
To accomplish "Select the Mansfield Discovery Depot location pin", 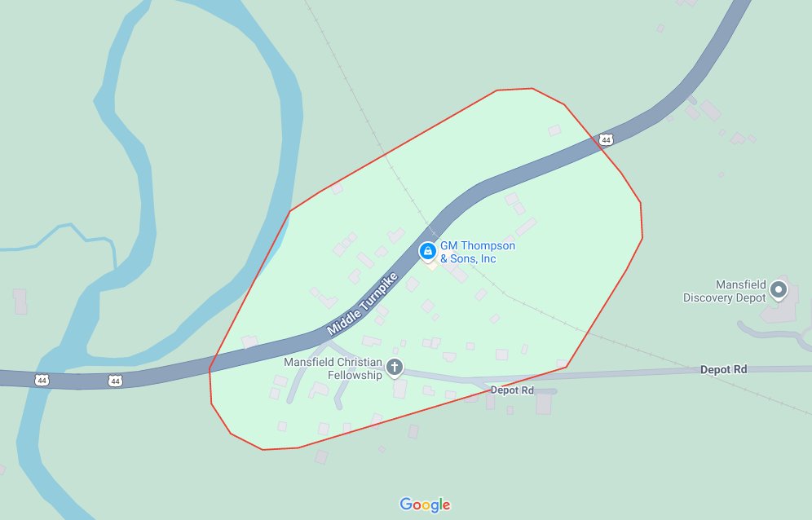I will coord(778,290).
